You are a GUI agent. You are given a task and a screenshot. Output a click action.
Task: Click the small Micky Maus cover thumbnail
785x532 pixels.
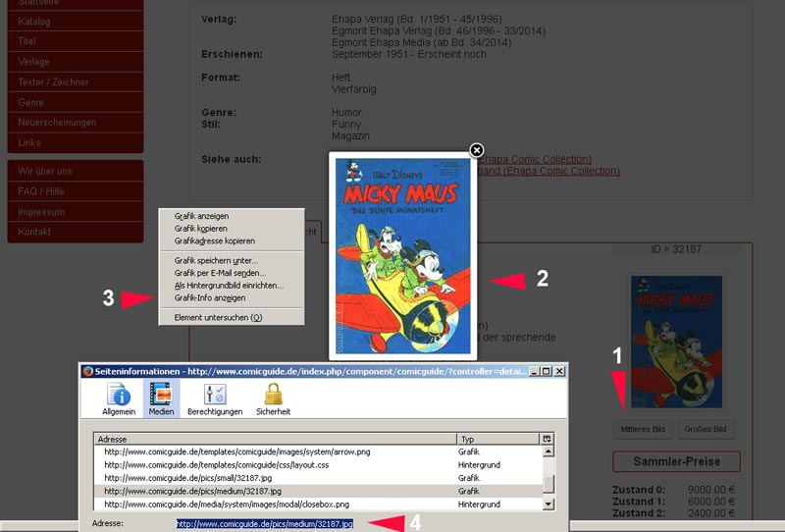point(676,342)
